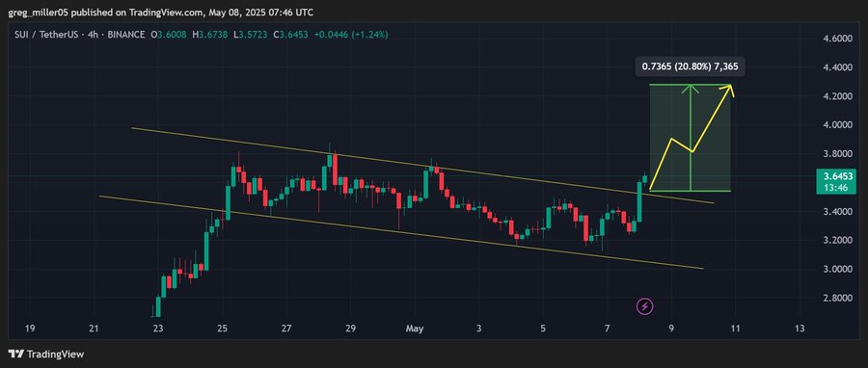Click the date label 27 on time axis
This screenshot has width=868, height=368.
286,329
